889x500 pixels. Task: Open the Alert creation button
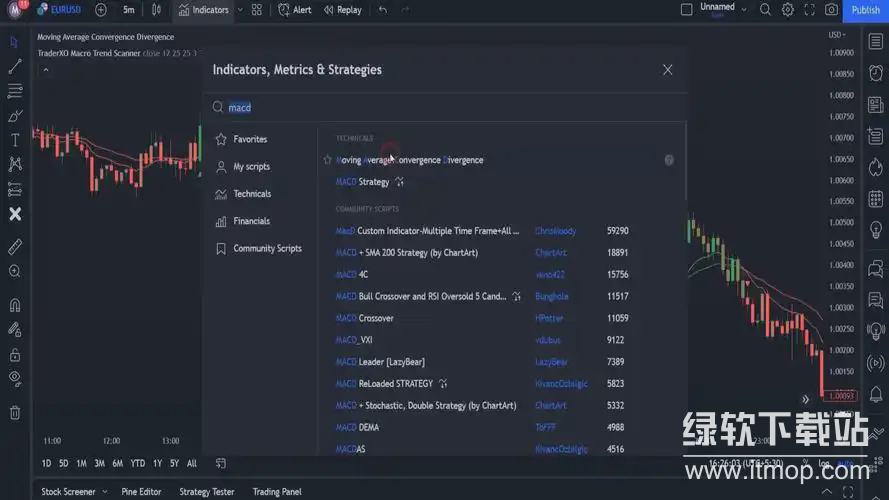coord(294,10)
